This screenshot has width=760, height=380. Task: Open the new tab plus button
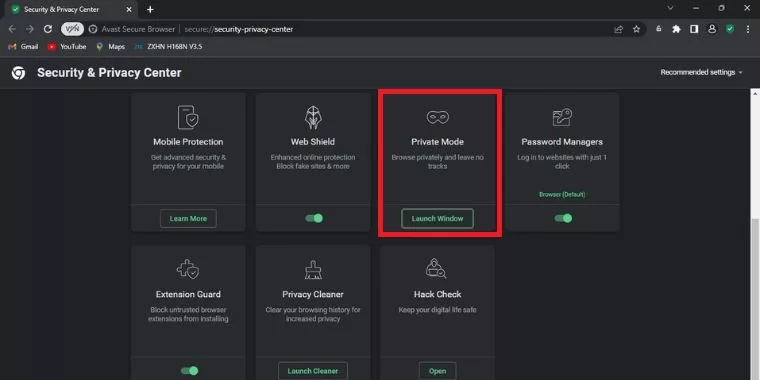150,9
